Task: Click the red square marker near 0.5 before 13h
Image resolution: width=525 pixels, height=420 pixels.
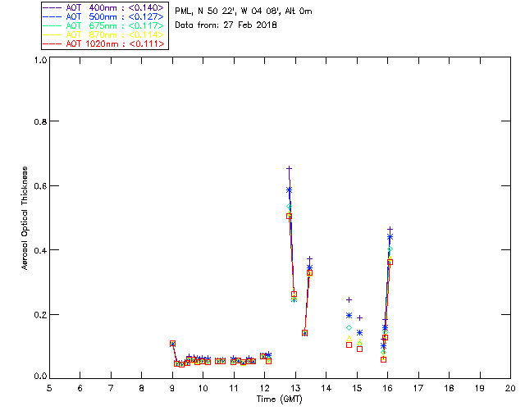Action: tap(290, 217)
